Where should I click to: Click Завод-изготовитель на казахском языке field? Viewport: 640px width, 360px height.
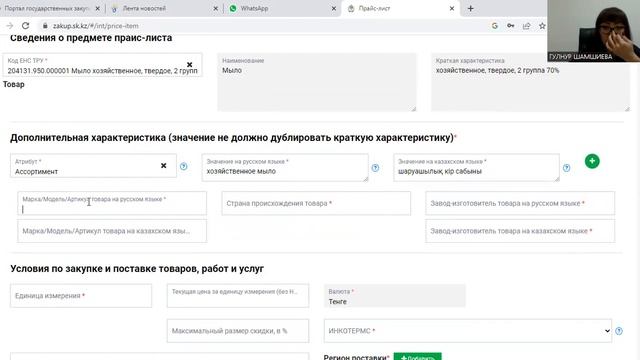pyautogui.click(x=520, y=231)
